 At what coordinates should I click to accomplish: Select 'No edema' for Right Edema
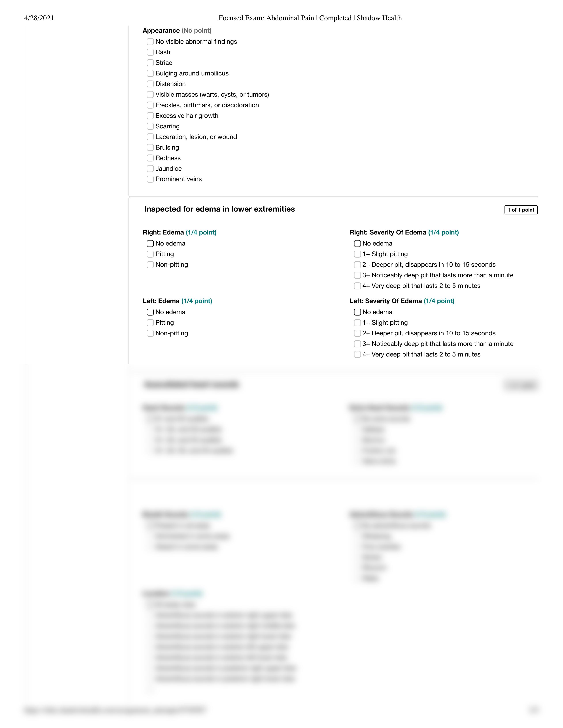click(x=150, y=244)
